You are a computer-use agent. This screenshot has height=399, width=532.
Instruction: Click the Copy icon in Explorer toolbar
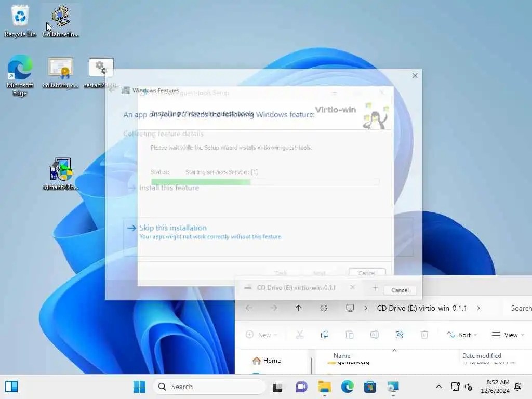click(325, 335)
